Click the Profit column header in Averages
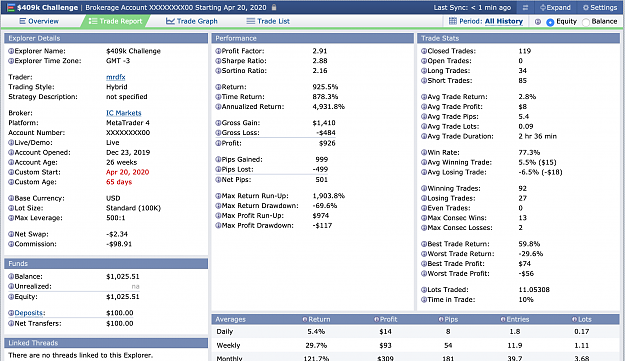Image resolution: width=625 pixels, height=361 pixels. (385, 319)
